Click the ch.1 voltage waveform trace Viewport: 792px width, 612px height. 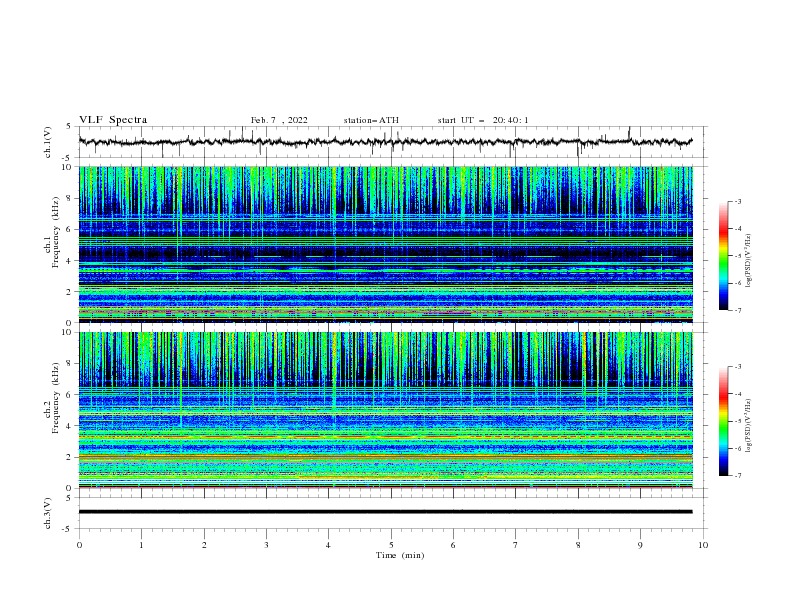click(x=385, y=142)
